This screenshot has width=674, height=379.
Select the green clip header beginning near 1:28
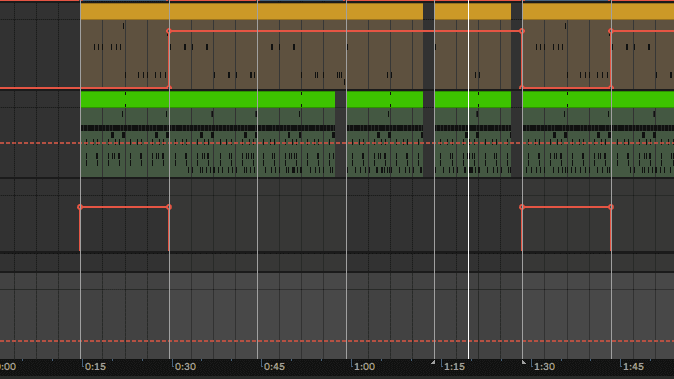(598, 99)
